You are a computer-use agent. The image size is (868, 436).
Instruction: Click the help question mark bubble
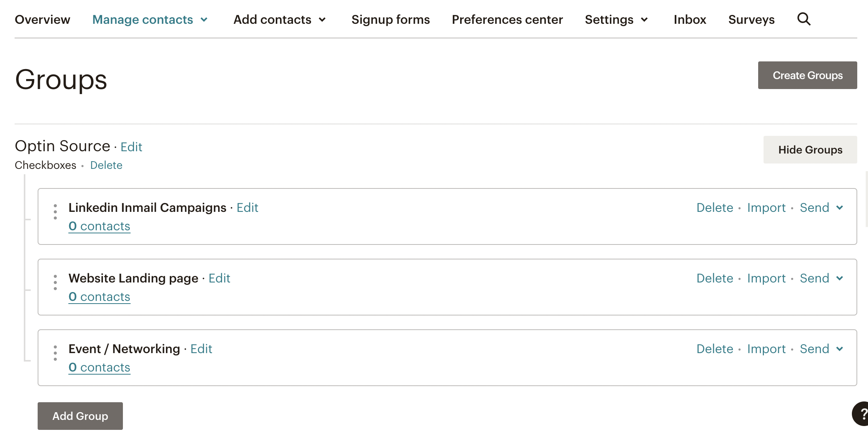(x=861, y=414)
